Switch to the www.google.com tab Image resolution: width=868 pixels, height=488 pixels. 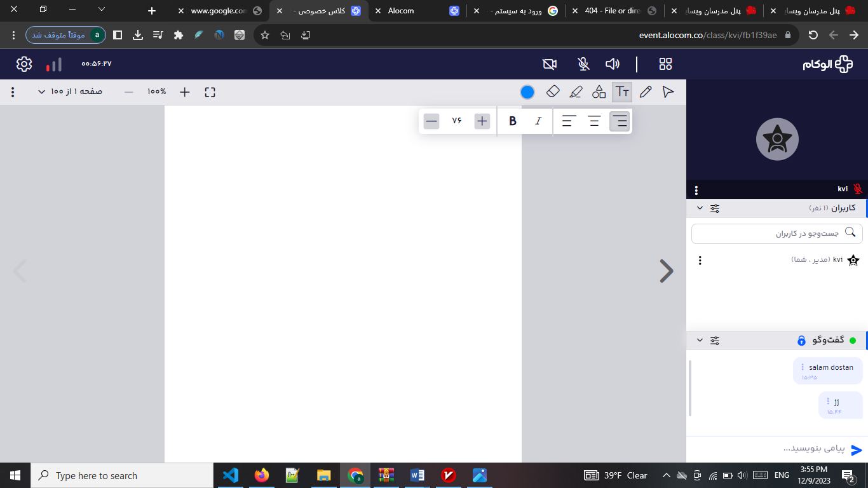pos(219,11)
